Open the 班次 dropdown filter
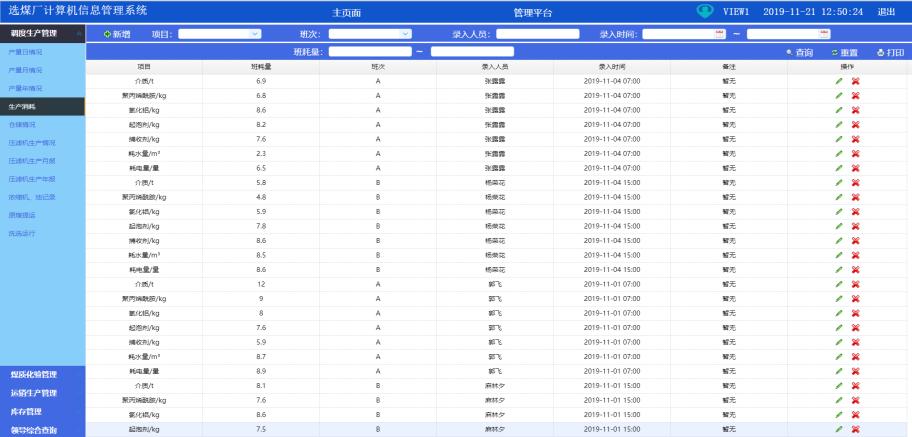Image resolution: width=912 pixels, height=437 pixels. click(404, 34)
